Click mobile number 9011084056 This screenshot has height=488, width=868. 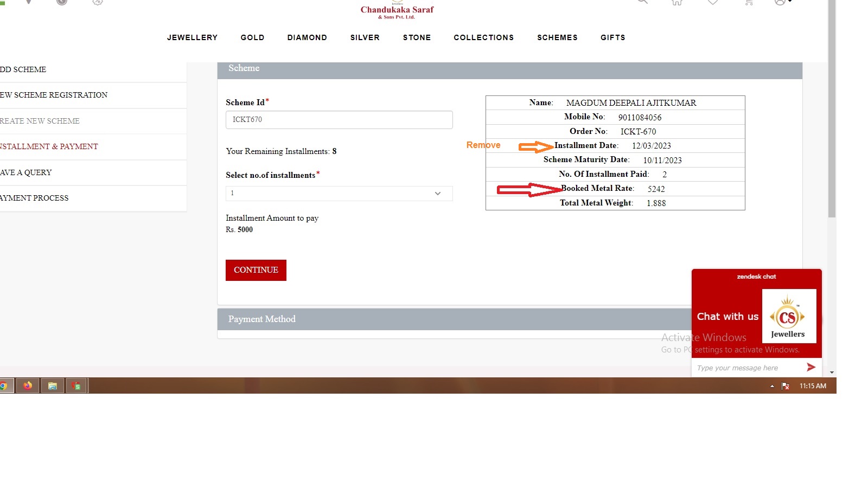[640, 118]
